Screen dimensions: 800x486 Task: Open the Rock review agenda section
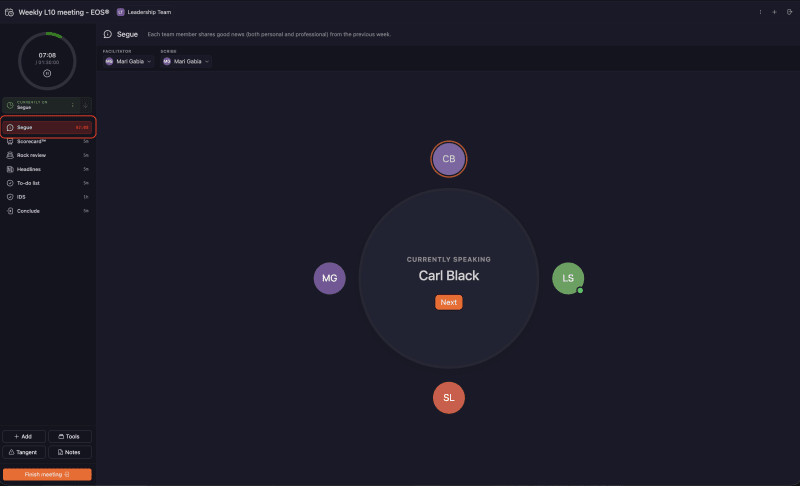coord(48,155)
